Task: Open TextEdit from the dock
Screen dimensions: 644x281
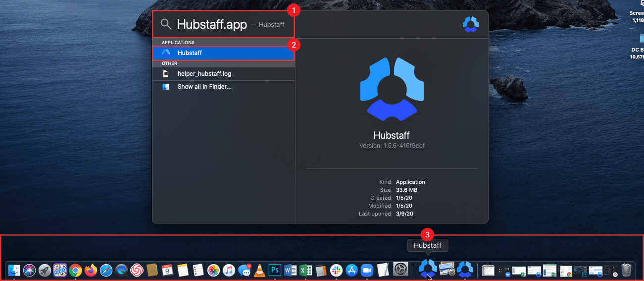Action: (382, 270)
